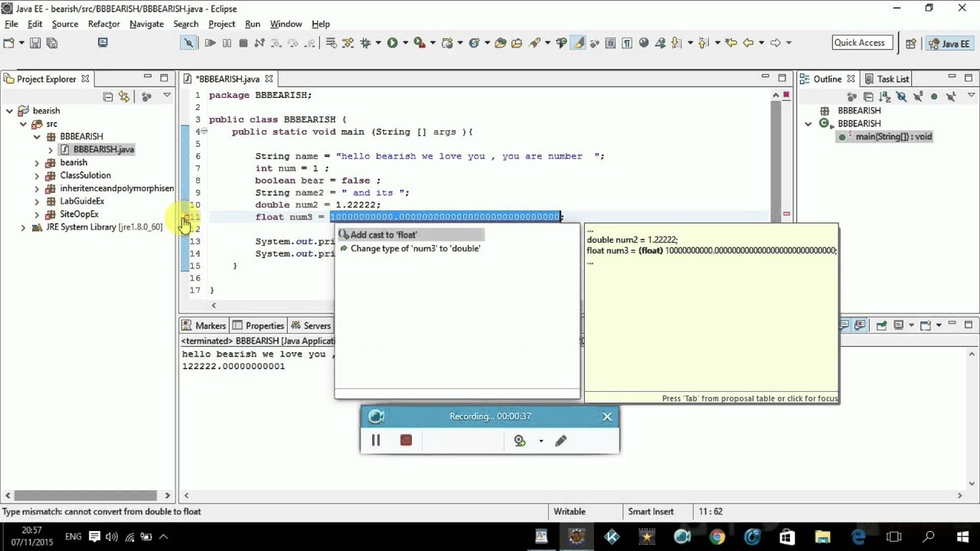Toggle Link with Editor in Project Explorer
The width and height of the screenshot is (980, 551).
[124, 96]
